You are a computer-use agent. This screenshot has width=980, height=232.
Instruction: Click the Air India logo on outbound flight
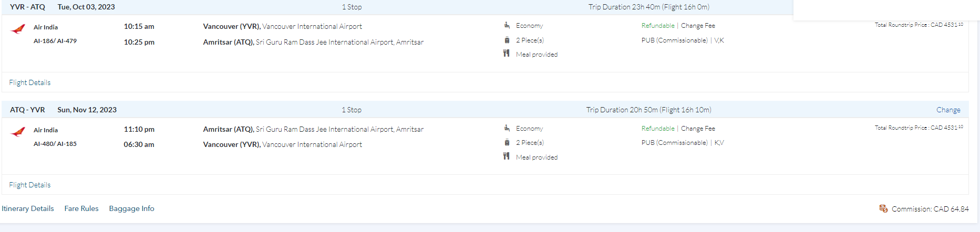(18, 29)
